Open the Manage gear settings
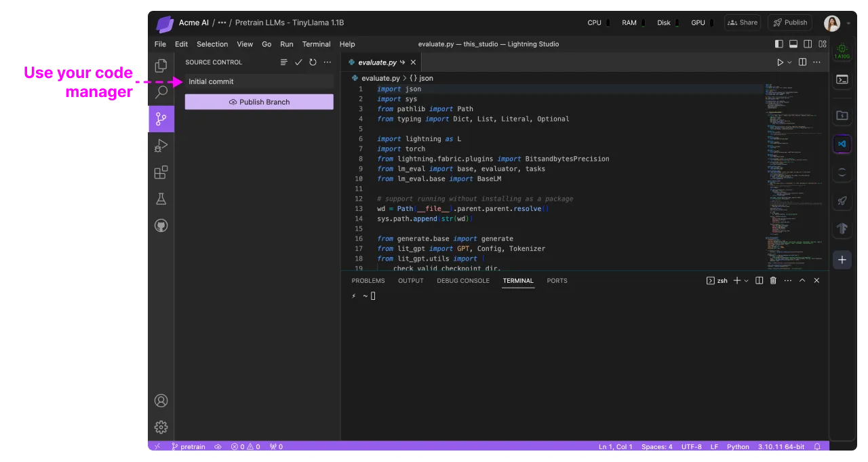 click(161, 427)
